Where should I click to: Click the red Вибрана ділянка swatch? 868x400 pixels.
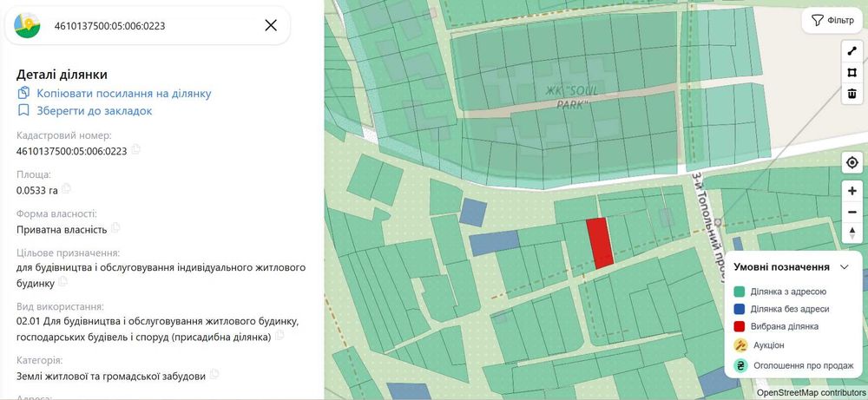click(x=739, y=326)
